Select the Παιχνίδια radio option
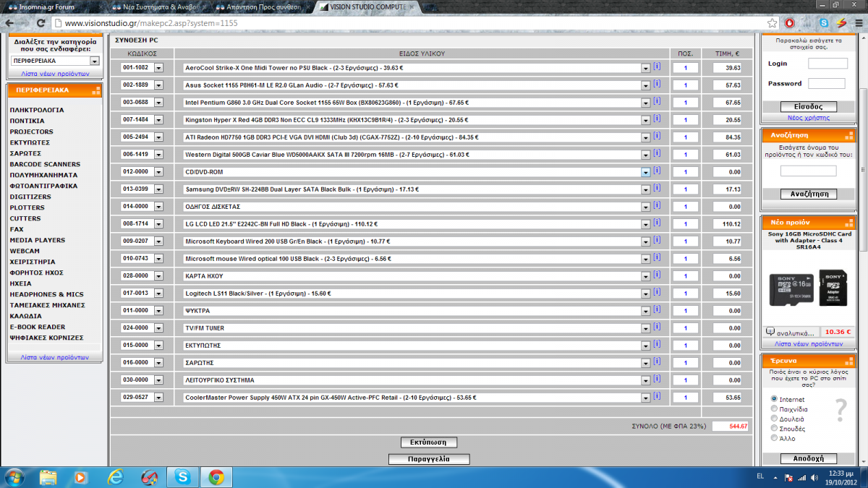The height and width of the screenshot is (488, 868). tap(774, 409)
